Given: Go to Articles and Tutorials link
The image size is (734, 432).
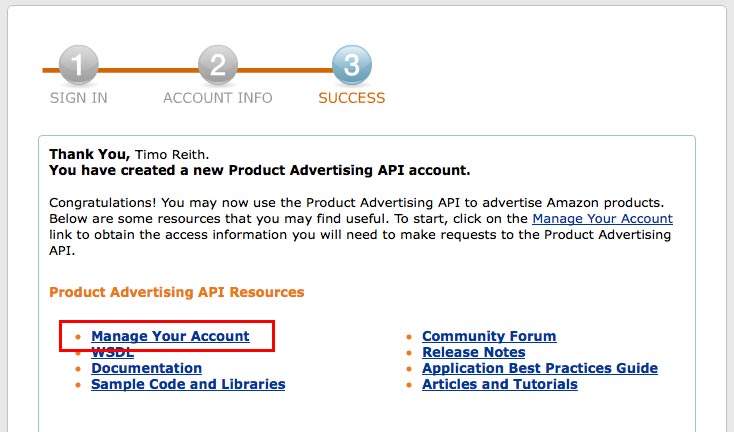Looking at the screenshot, I should [x=500, y=384].
